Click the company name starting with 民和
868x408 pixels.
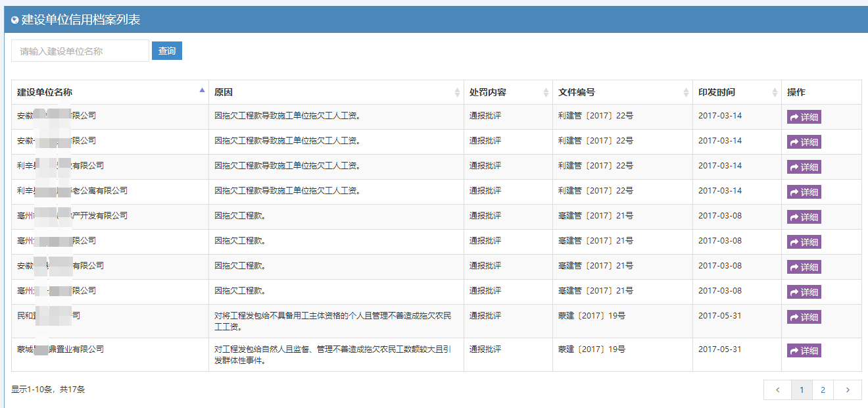click(x=49, y=316)
